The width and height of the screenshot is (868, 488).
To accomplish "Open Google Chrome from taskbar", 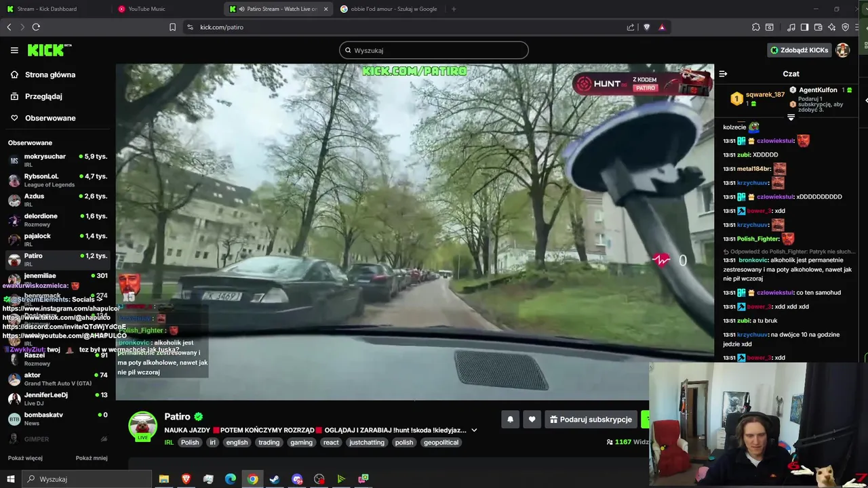I will tap(252, 479).
